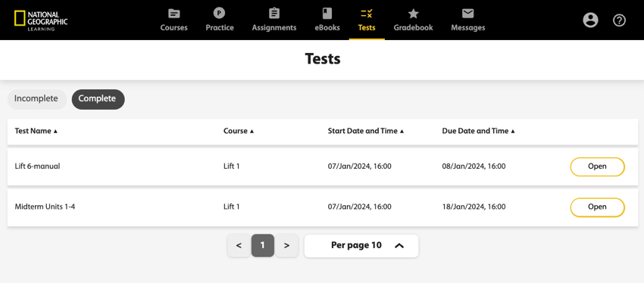Open the Assignments clipboard icon

pyautogui.click(x=274, y=14)
